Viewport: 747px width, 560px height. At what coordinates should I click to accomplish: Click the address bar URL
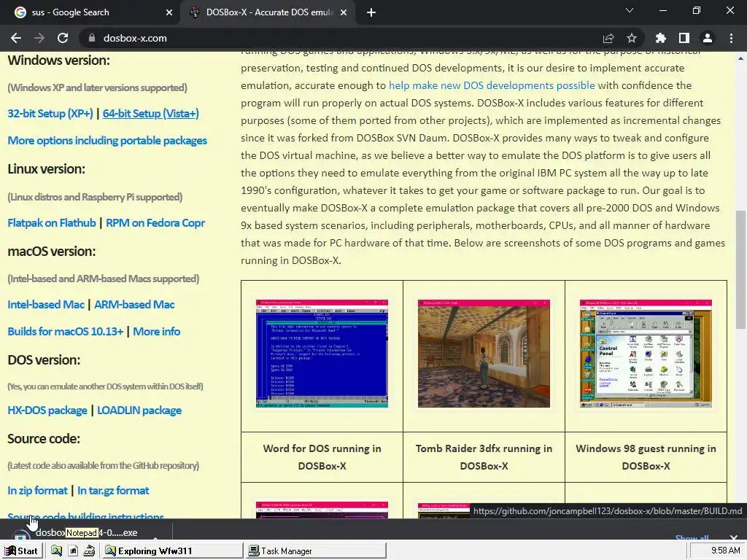pos(135,38)
